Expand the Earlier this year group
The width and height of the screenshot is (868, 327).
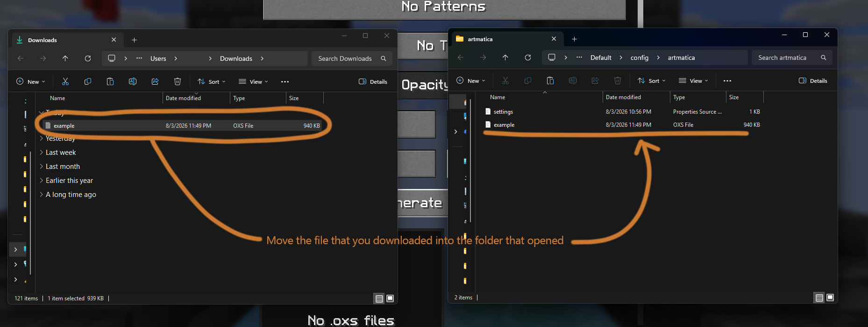tap(41, 181)
